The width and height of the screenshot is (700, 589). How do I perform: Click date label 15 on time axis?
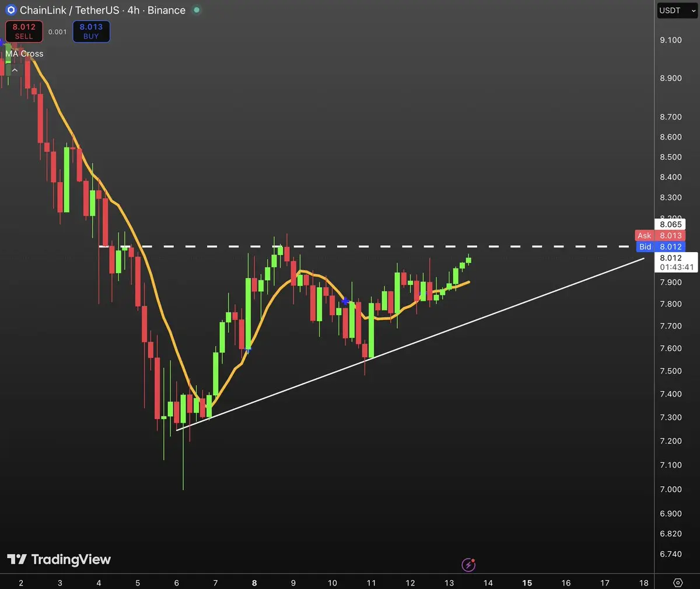tap(527, 583)
